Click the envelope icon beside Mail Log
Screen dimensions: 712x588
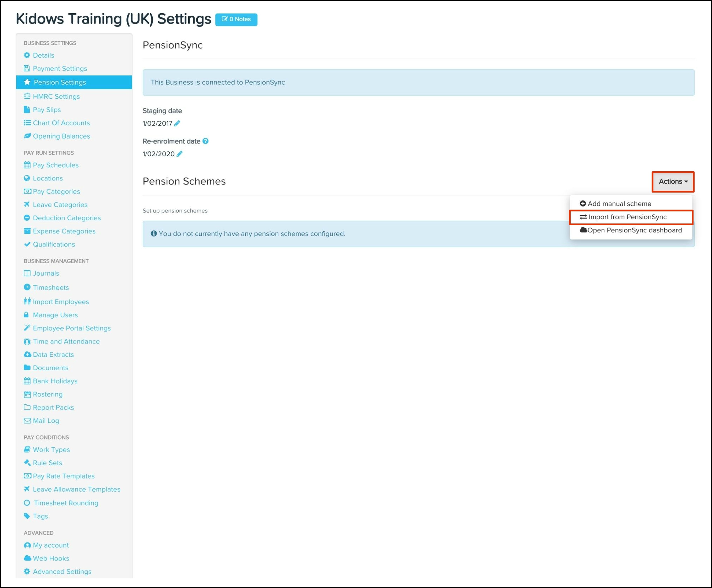27,421
